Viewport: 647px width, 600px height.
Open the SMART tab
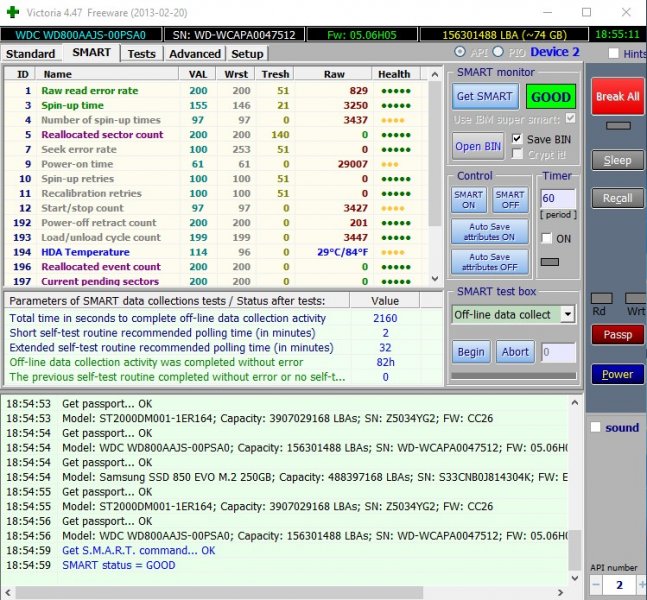tap(91, 53)
